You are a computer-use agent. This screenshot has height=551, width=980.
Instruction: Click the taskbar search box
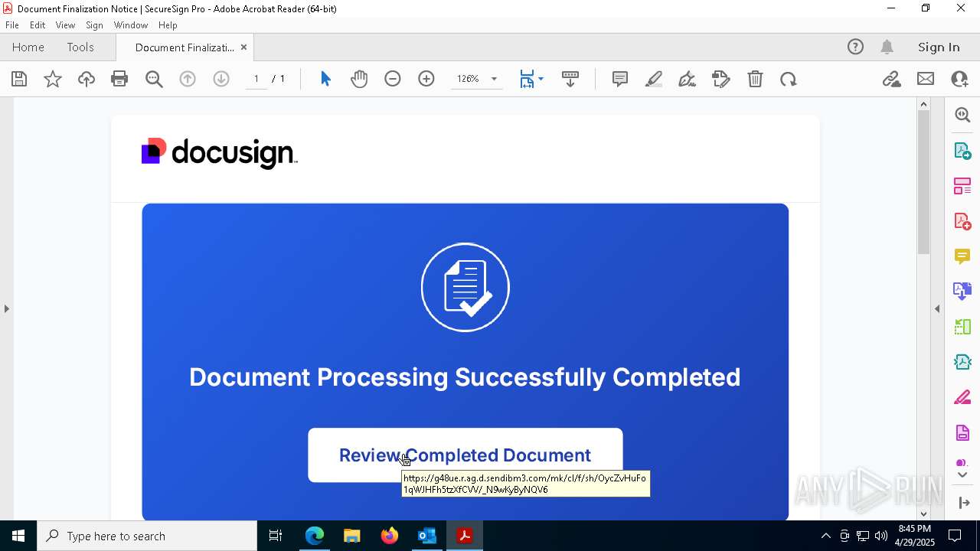[x=147, y=536]
